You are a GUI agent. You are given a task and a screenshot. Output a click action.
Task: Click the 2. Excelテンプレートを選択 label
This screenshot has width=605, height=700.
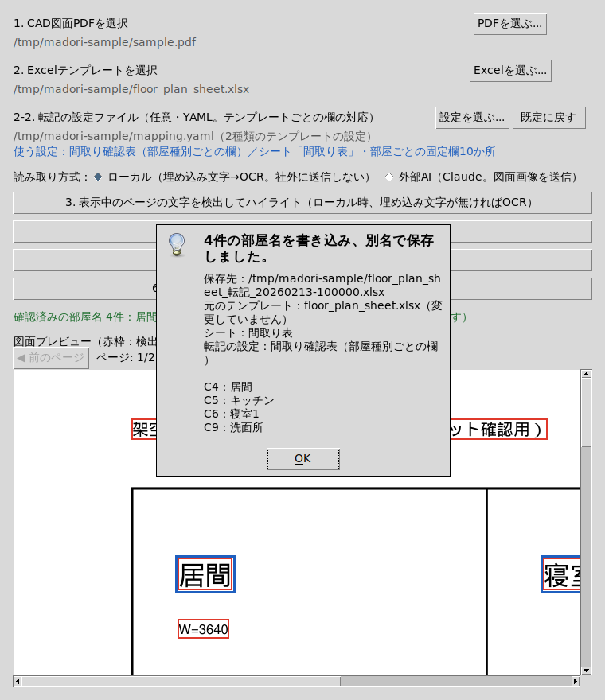point(85,71)
